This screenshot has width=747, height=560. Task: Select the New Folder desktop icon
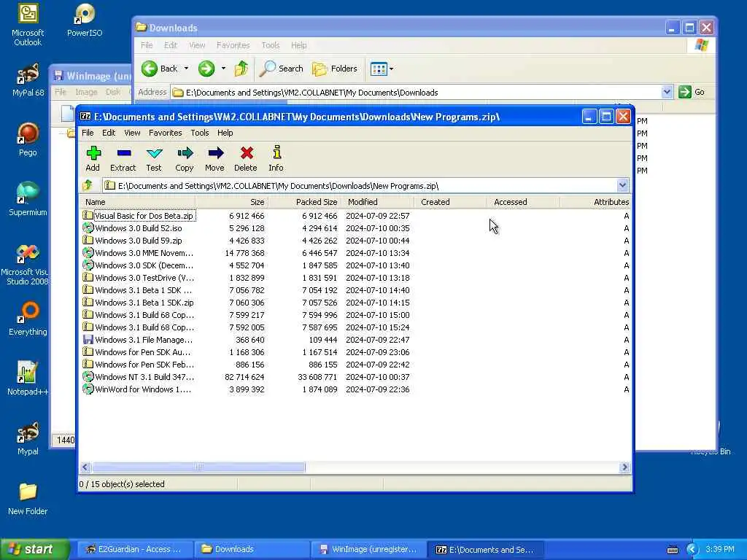point(28,499)
